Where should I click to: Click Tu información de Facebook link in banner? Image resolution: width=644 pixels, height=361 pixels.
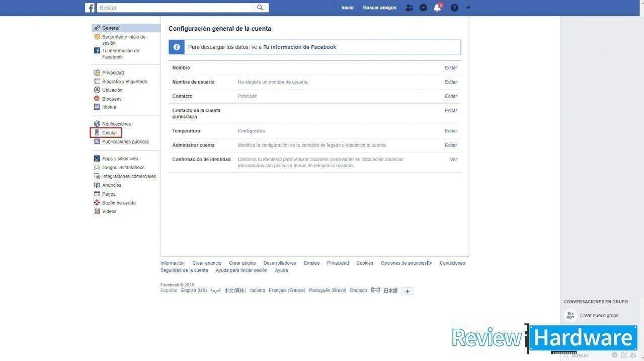coord(299,47)
